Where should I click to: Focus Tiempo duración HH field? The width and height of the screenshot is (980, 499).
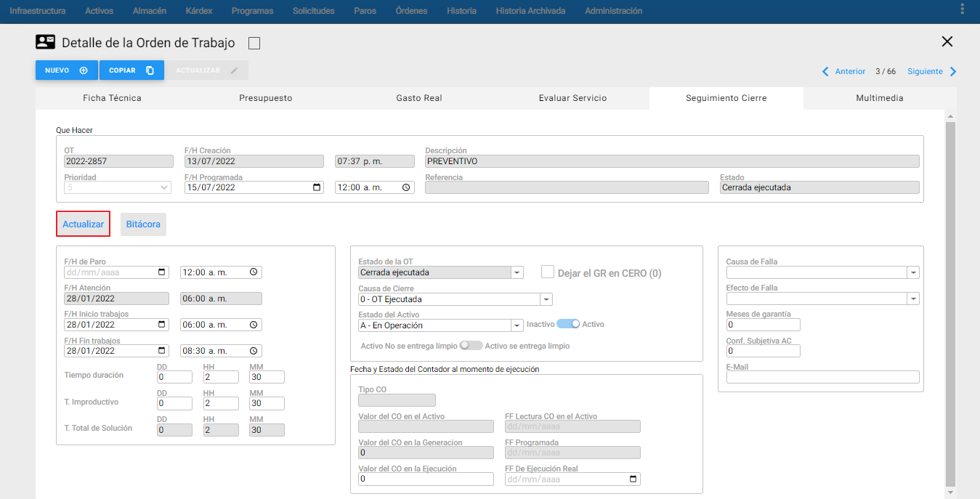pos(221,377)
